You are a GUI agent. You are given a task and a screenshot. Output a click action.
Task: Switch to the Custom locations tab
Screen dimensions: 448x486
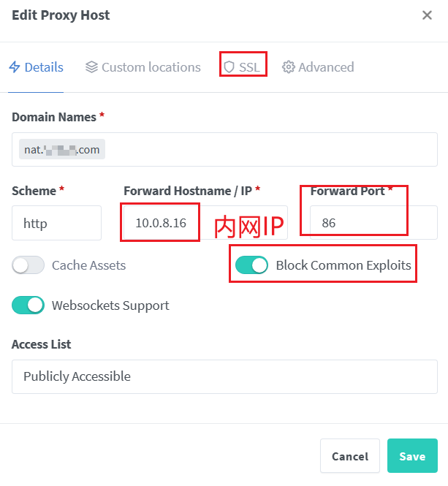tap(151, 67)
